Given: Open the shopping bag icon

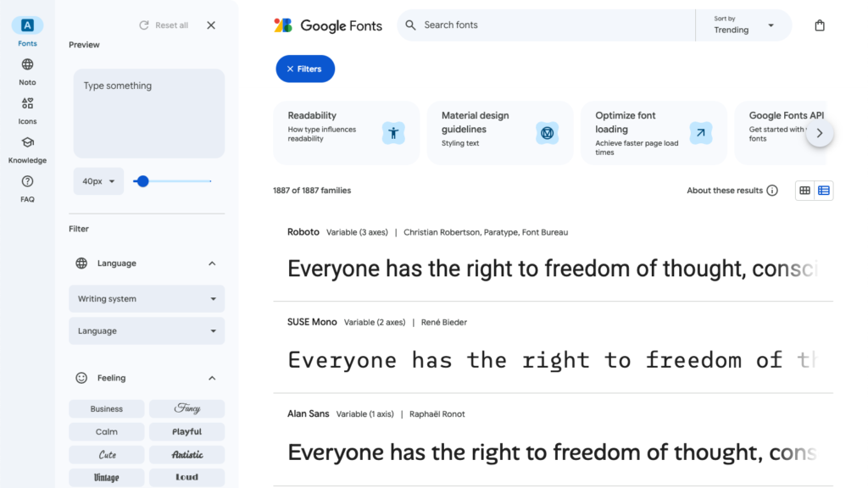Looking at the screenshot, I should pyautogui.click(x=819, y=25).
